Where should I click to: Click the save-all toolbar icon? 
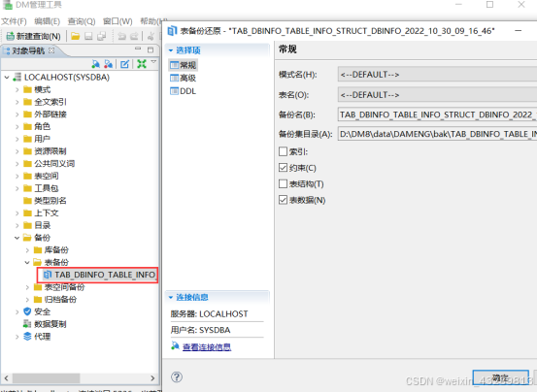click(x=101, y=36)
